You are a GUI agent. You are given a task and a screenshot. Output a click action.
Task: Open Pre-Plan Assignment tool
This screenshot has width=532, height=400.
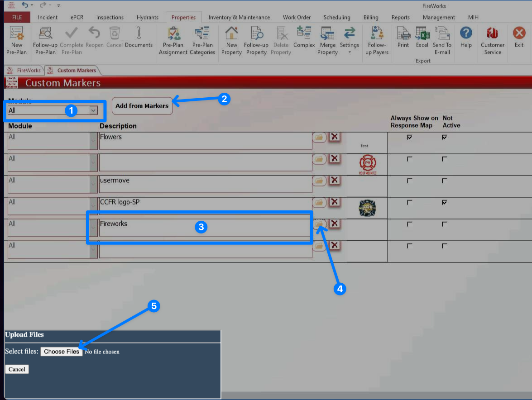pyautogui.click(x=173, y=40)
